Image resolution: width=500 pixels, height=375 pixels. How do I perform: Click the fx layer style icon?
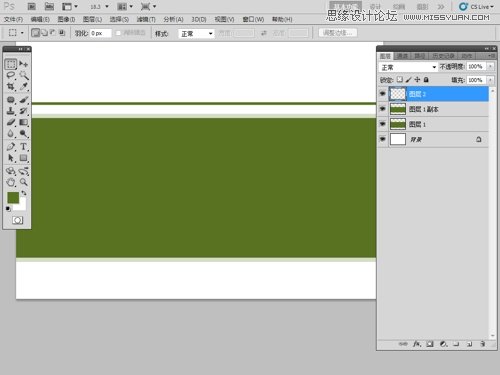coord(417,344)
